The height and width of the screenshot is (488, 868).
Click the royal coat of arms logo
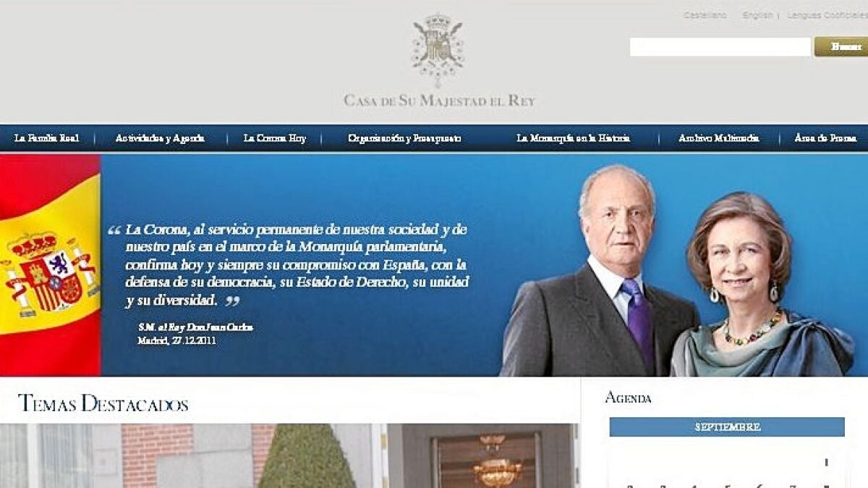tap(438, 49)
